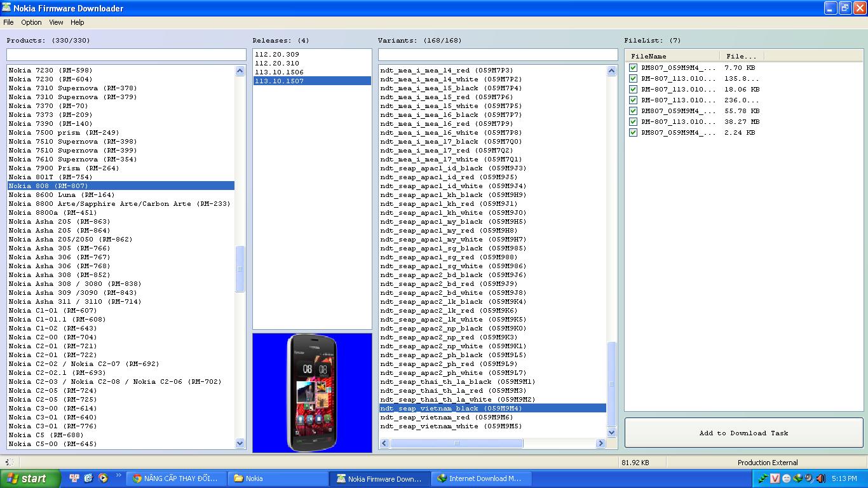Click the Nokia 808 phone thumbnail image
This screenshot has width=868, height=488.
tap(312, 393)
